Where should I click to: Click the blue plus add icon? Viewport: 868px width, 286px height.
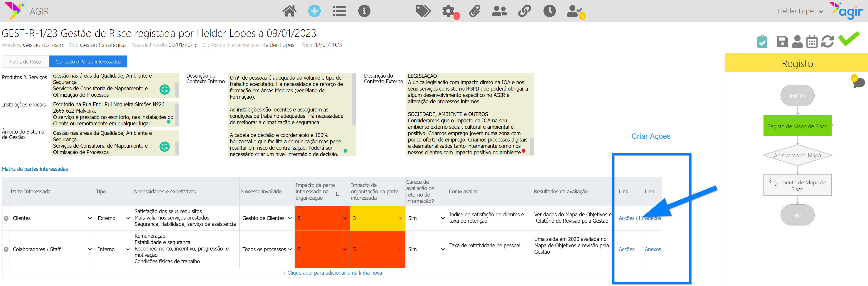pos(314,11)
